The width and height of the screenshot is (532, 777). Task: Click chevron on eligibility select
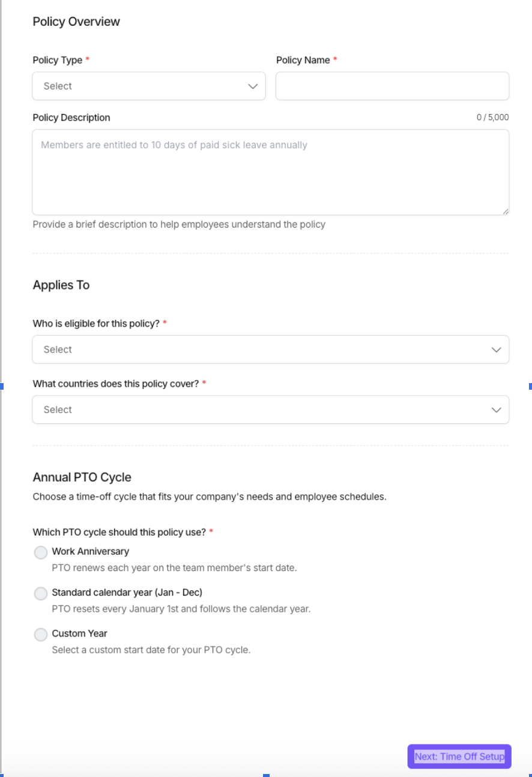click(x=496, y=349)
